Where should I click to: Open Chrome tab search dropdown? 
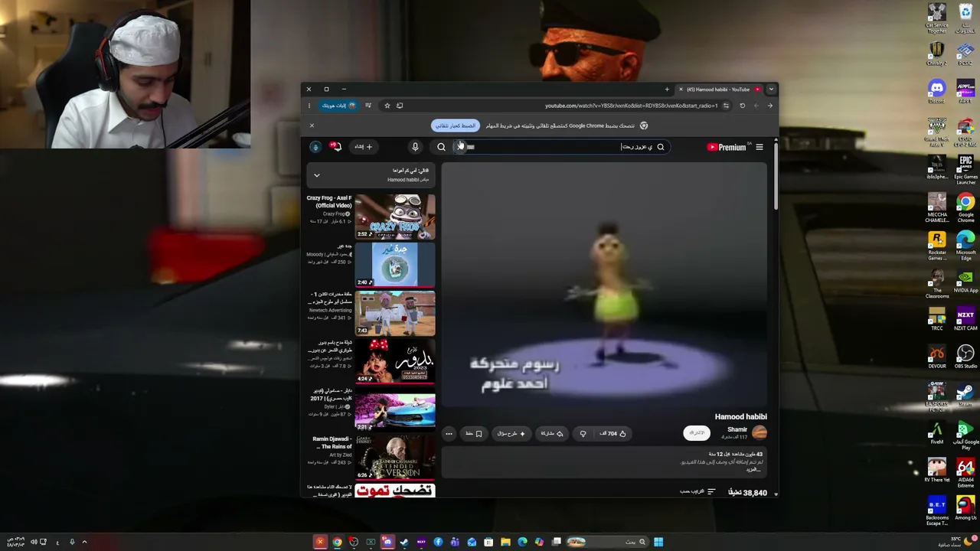(x=771, y=90)
